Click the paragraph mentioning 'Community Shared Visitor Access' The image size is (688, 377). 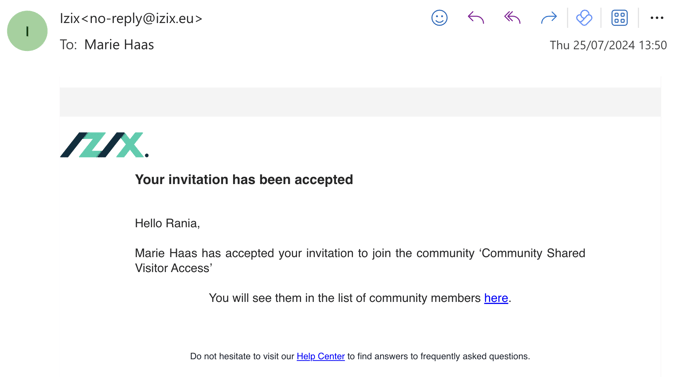360,261
